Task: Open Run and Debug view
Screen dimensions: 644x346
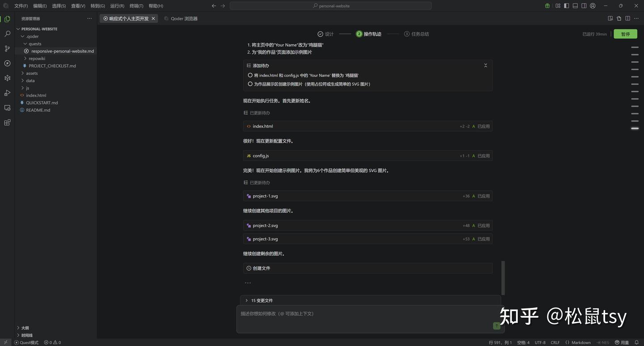Action: pos(7,93)
